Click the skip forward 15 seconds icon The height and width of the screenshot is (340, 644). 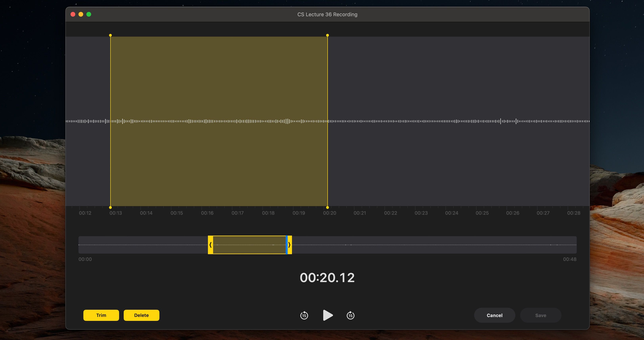point(350,315)
